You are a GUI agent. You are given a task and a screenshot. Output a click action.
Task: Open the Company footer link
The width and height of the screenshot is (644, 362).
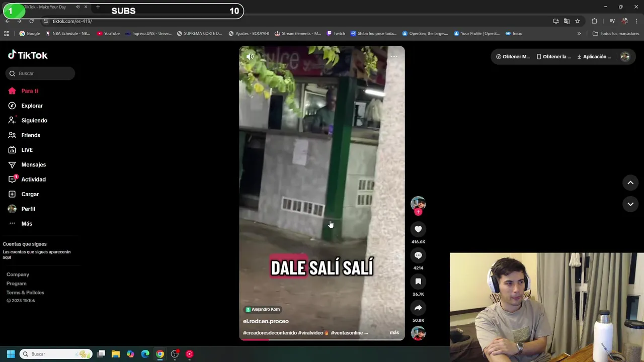pyautogui.click(x=18, y=275)
